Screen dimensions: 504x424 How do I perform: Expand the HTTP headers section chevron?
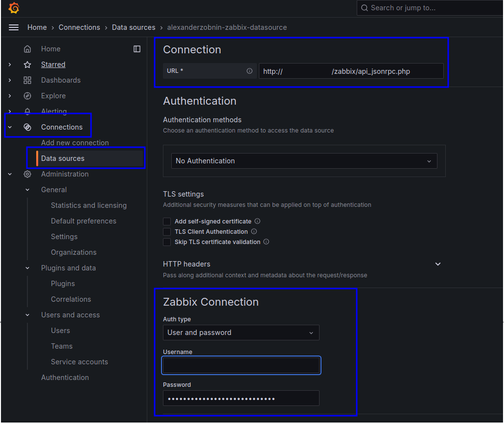438,264
